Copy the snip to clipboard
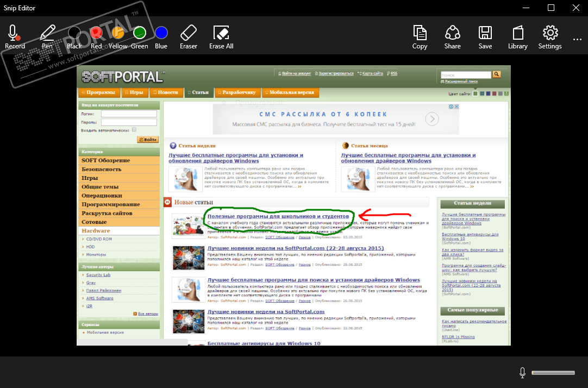 click(x=420, y=37)
